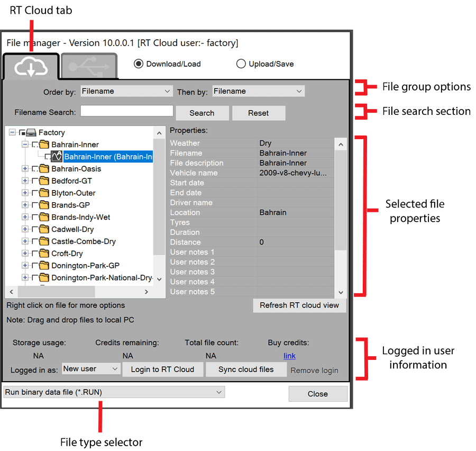Click Refresh RT cloud view button
The width and height of the screenshot is (476, 451).
click(299, 305)
